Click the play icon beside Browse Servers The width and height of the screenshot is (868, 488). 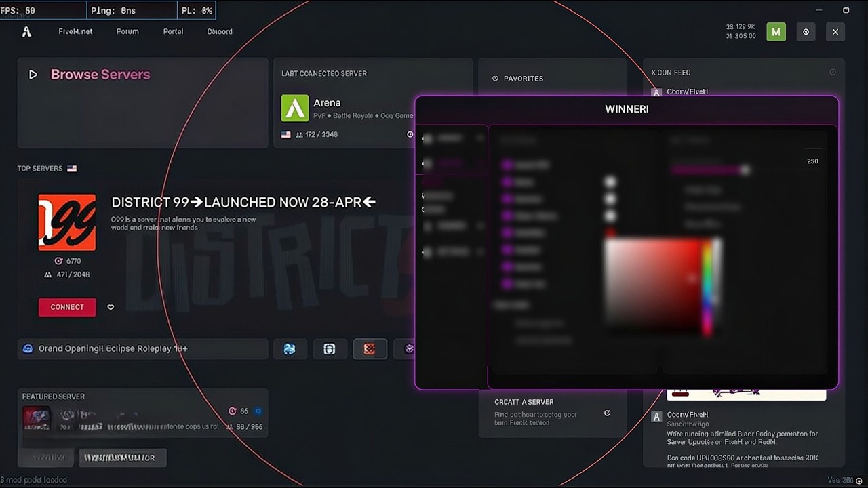click(x=33, y=75)
